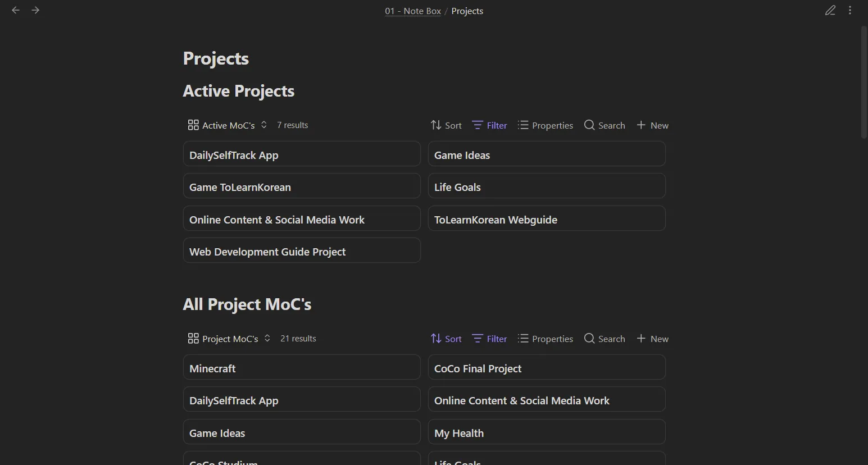This screenshot has height=465, width=868.
Task: Go forward using the right arrow
Action: (35, 10)
